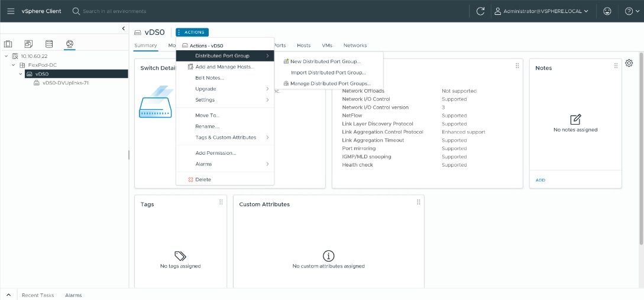644x300 pixels.
Task: Choose Add and Manage Hosts
Action: click(225, 67)
